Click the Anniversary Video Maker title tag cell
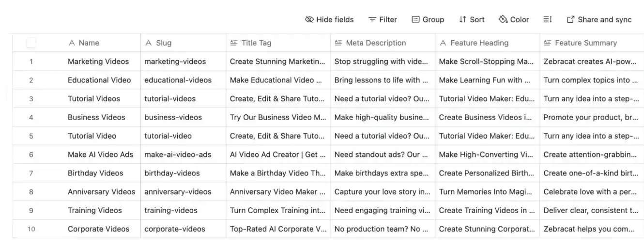This screenshot has height=249, width=644. (277, 192)
